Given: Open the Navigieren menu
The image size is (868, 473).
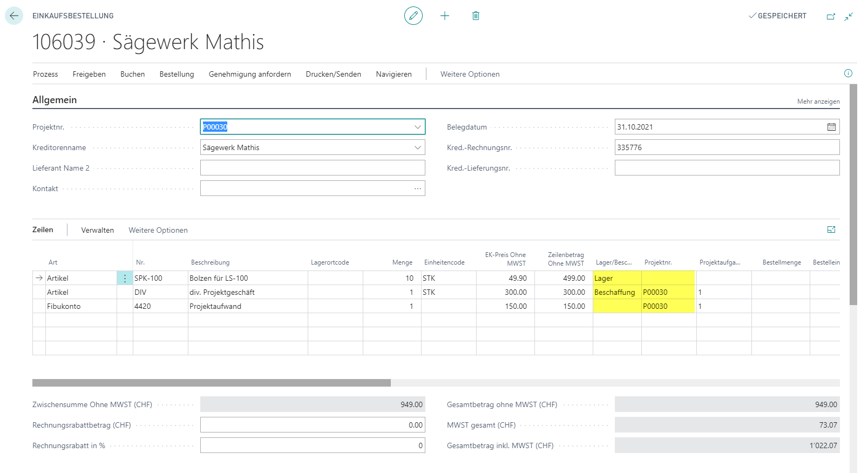Looking at the screenshot, I should (394, 74).
